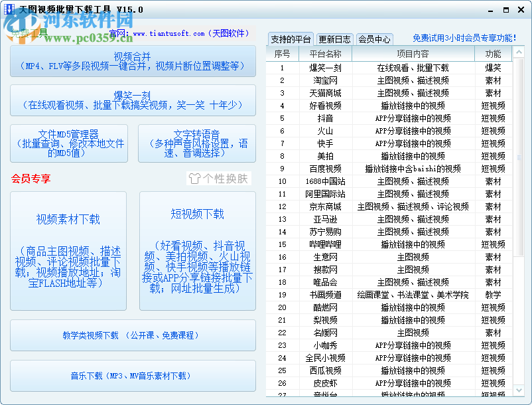The image size is (532, 405).
Task: Click the 教学 function cell
Action: pyautogui.click(x=493, y=295)
